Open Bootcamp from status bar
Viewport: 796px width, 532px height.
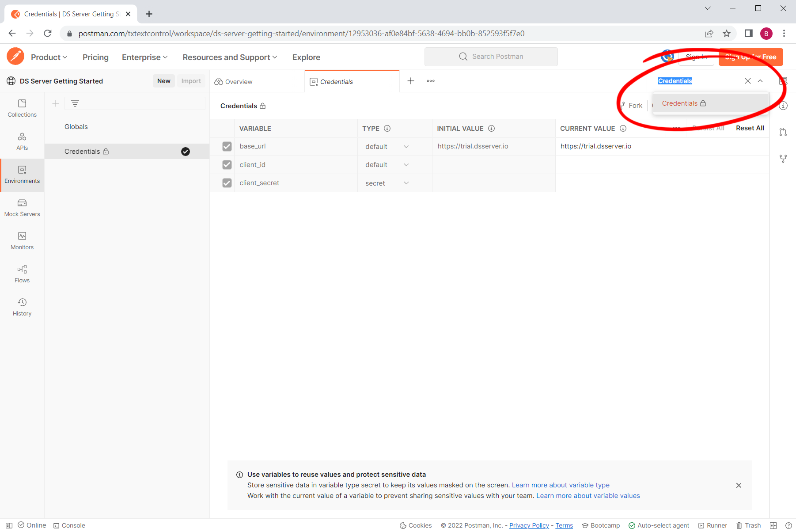(x=601, y=525)
